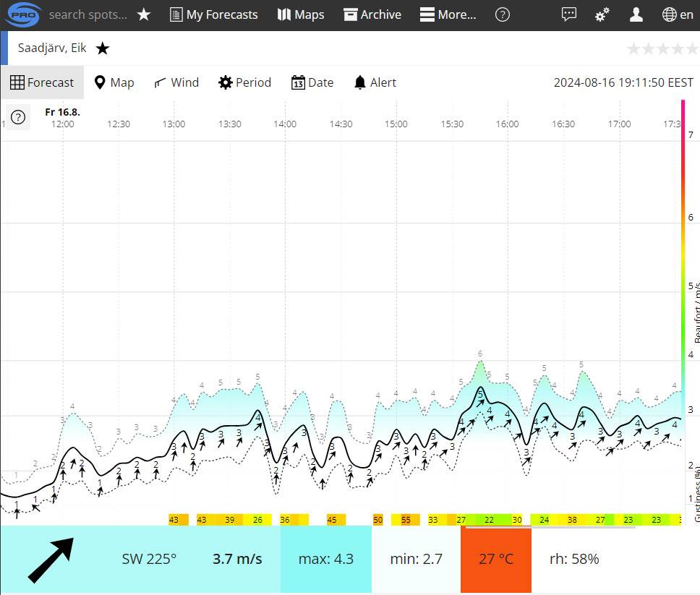Click the favorites star in top bar

(144, 14)
